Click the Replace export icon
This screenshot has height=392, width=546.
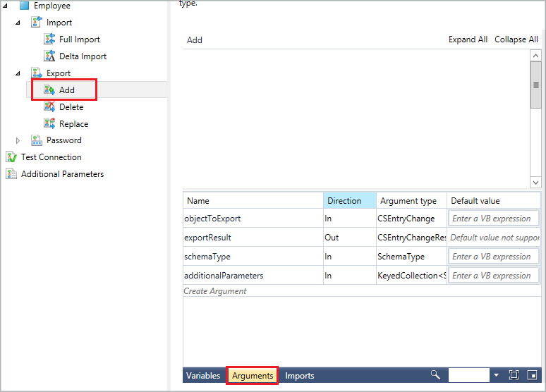pos(49,123)
